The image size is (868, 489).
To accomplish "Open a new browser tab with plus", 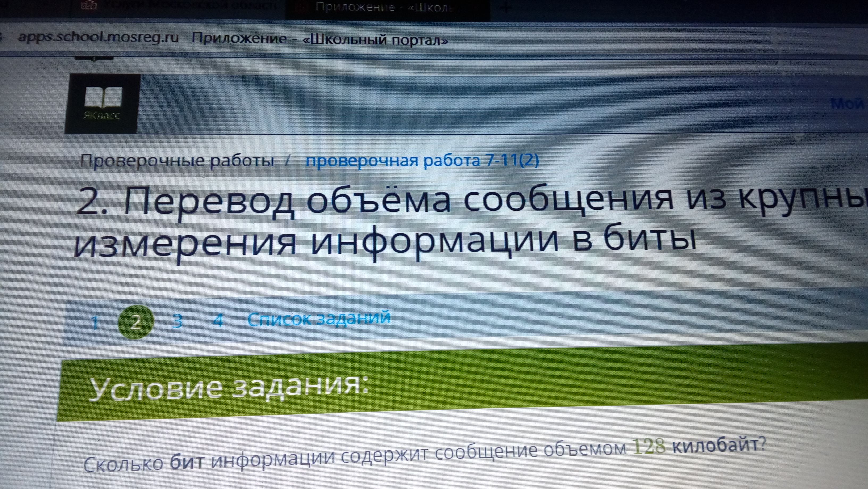I will pyautogui.click(x=506, y=8).
